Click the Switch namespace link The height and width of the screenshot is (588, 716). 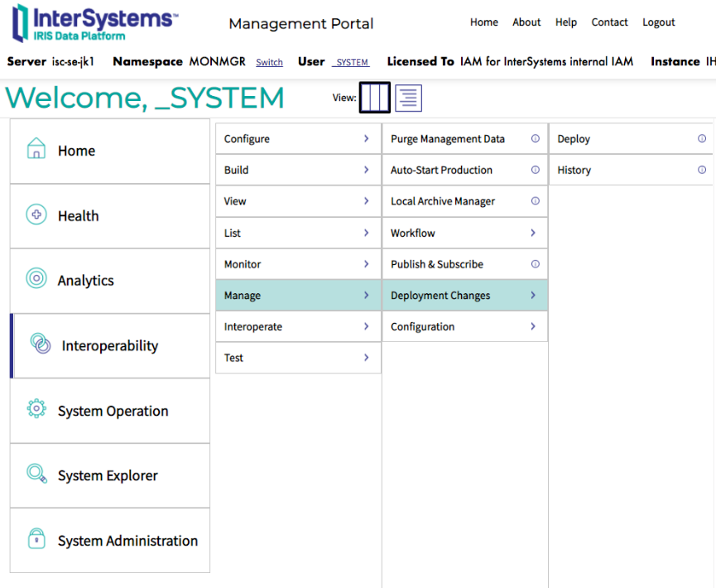pyautogui.click(x=269, y=62)
